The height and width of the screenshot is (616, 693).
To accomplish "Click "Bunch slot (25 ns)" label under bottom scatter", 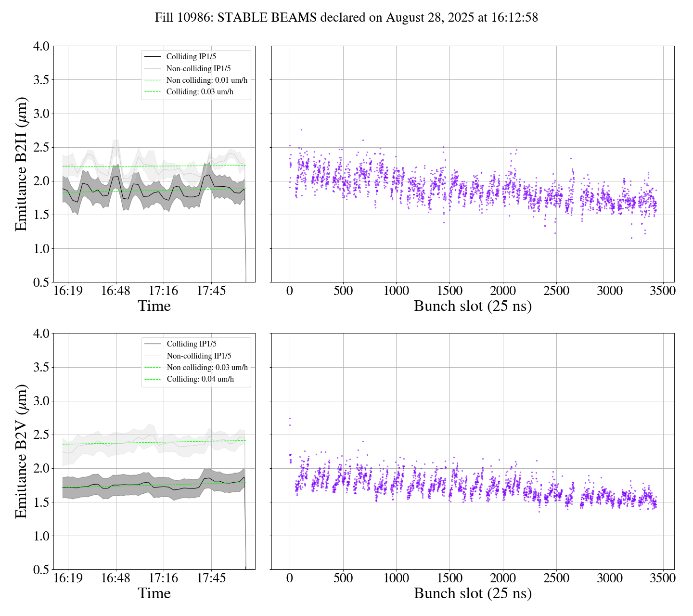I will point(473,593).
